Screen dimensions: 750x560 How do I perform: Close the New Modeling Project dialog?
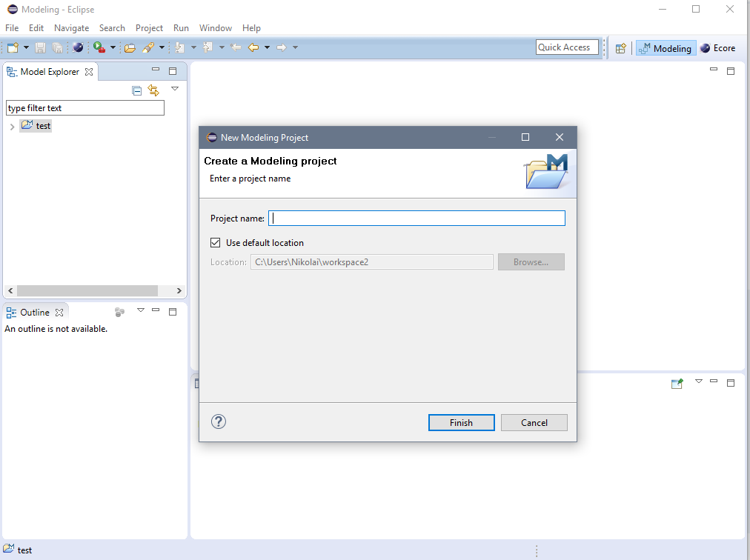(559, 137)
